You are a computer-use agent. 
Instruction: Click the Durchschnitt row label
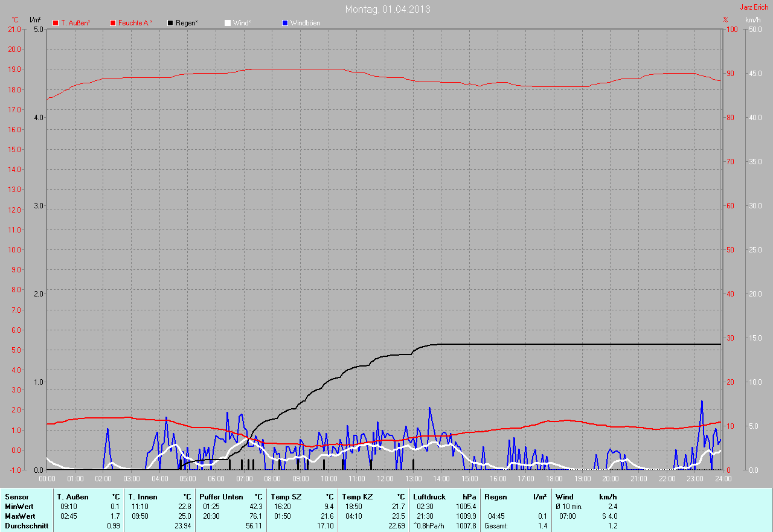(x=27, y=526)
